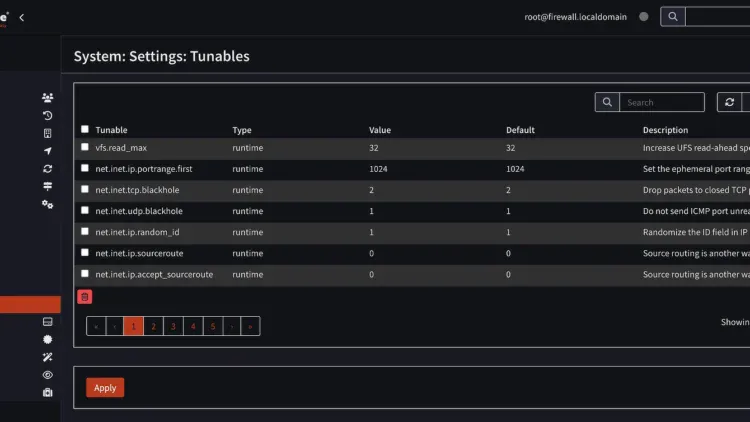Screen dimensions: 750x422
Task: Go to pagination page 4
Action: pos(193,326)
